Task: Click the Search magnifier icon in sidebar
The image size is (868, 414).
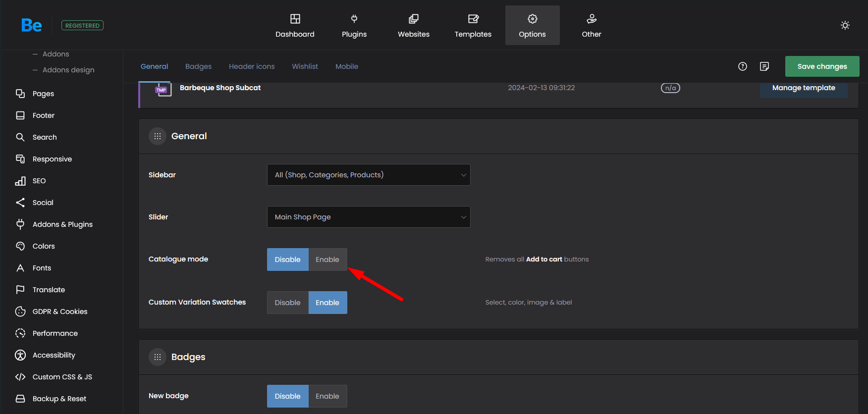Action: [x=20, y=137]
